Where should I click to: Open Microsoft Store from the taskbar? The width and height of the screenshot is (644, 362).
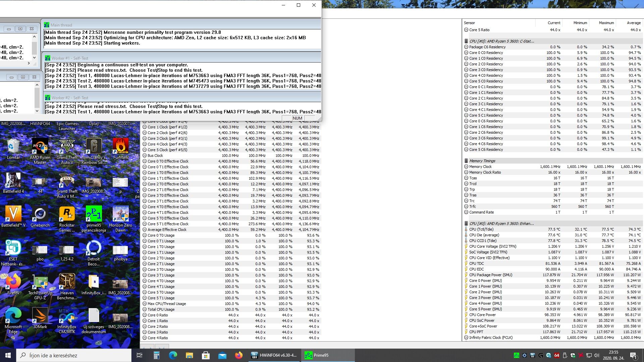click(x=206, y=355)
